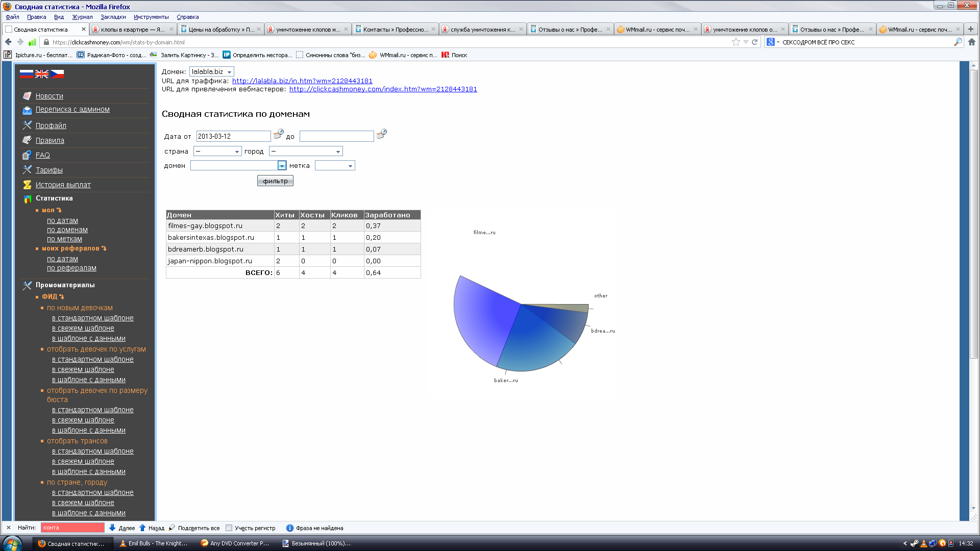Open the Журнал menu

coord(82,17)
